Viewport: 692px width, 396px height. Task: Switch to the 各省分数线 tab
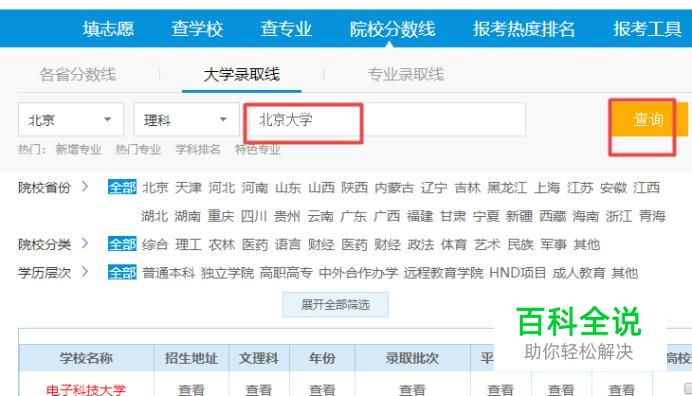[x=78, y=74]
